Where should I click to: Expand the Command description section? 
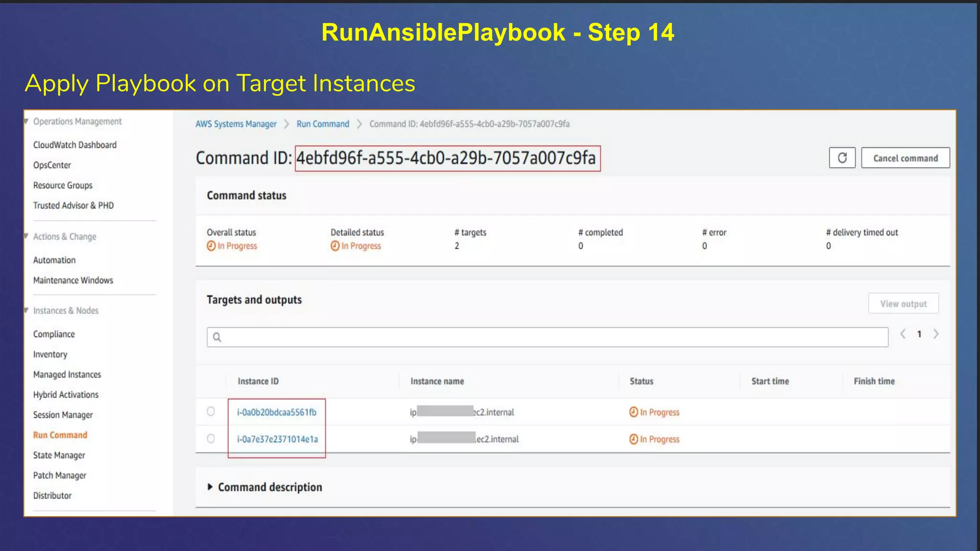click(210, 487)
